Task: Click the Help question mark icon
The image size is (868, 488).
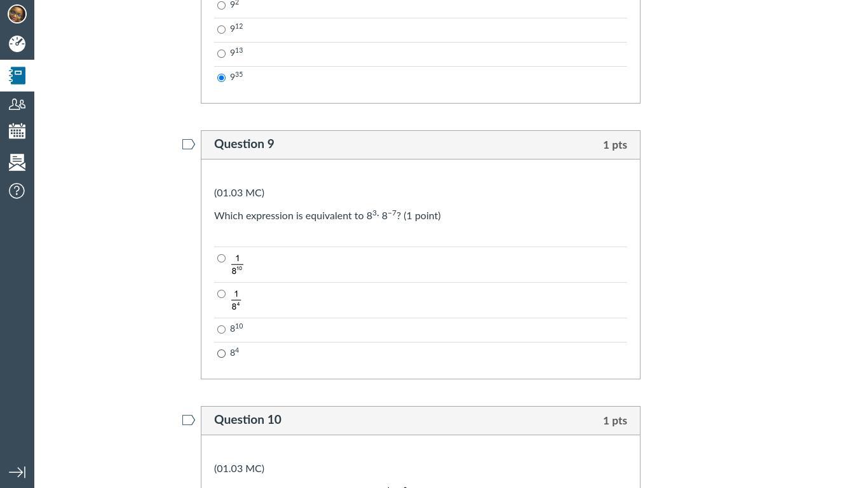Action: click(x=17, y=191)
